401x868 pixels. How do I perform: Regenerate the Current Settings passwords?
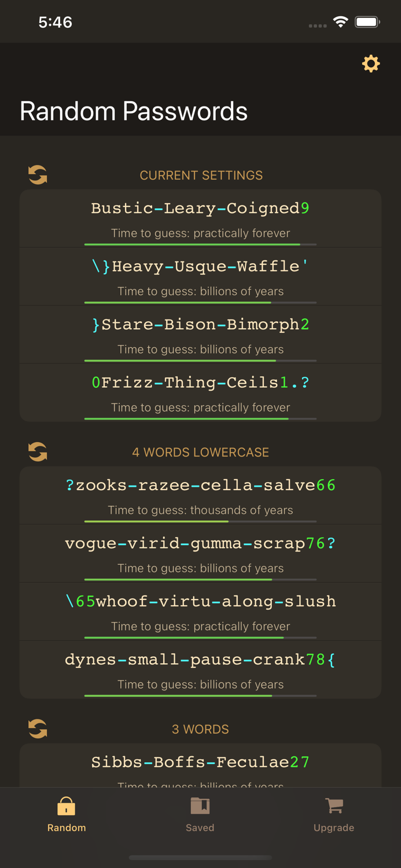pos(37,175)
